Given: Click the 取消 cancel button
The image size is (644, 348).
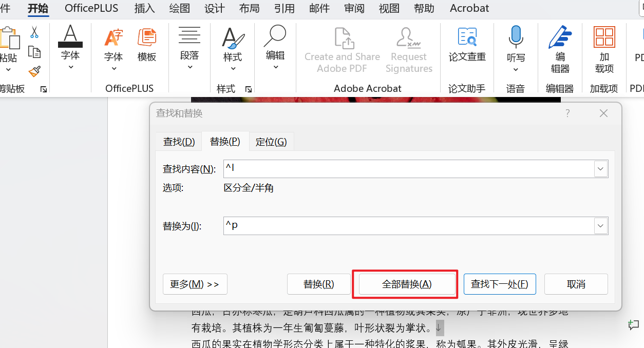Looking at the screenshot, I should [x=576, y=284].
